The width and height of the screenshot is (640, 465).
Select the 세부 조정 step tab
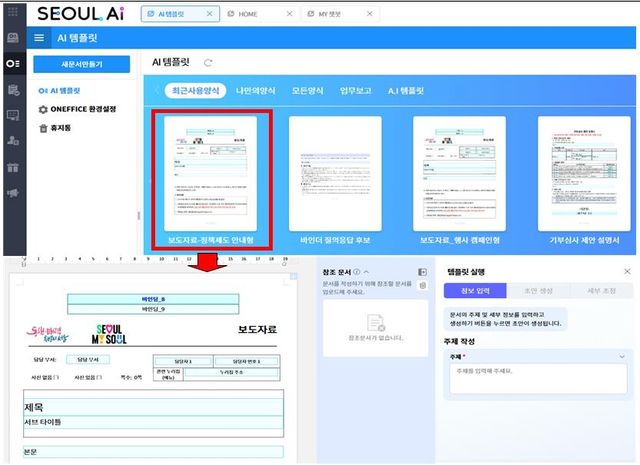(601, 291)
